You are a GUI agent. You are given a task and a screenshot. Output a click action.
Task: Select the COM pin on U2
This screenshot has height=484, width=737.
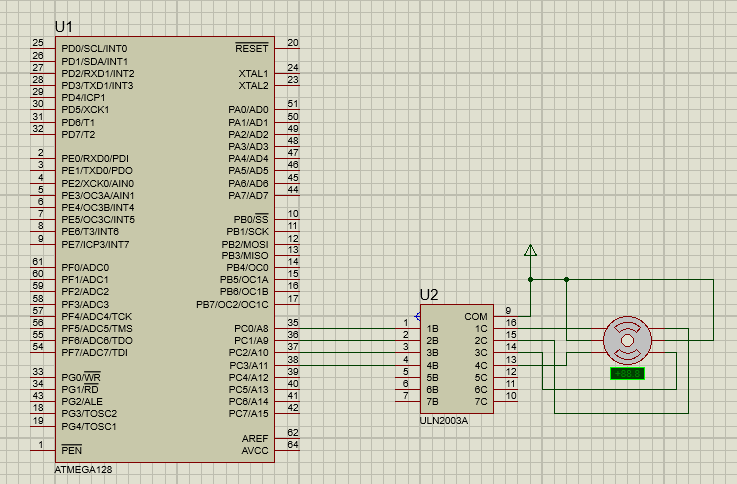pyautogui.click(x=476, y=316)
